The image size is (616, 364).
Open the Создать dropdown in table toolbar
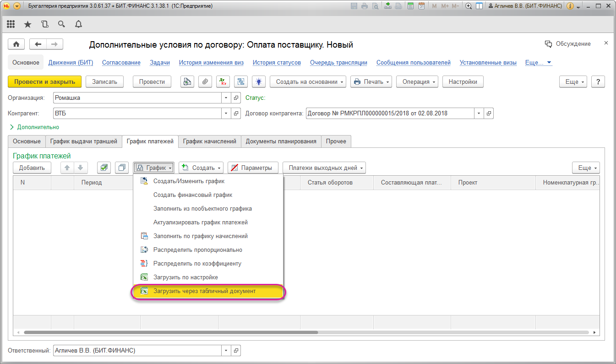pyautogui.click(x=201, y=168)
